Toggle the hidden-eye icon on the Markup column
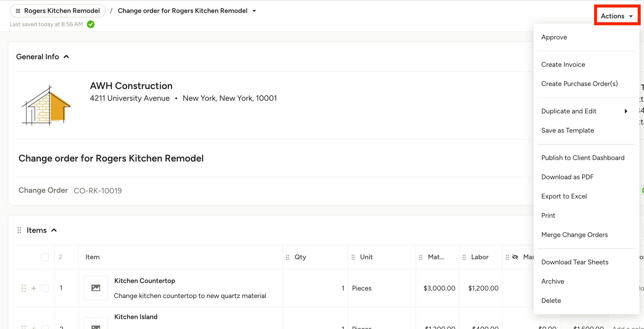This screenshot has width=644, height=329. (x=515, y=257)
